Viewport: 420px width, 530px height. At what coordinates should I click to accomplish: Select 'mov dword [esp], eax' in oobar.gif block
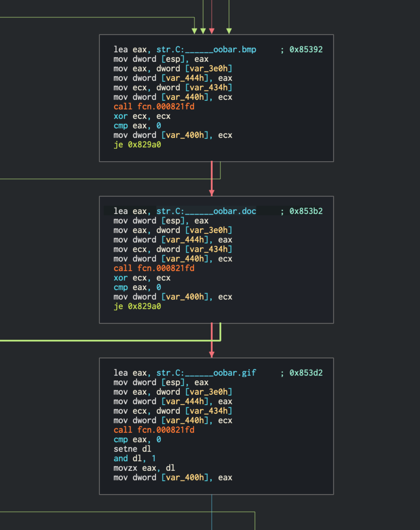(x=161, y=382)
